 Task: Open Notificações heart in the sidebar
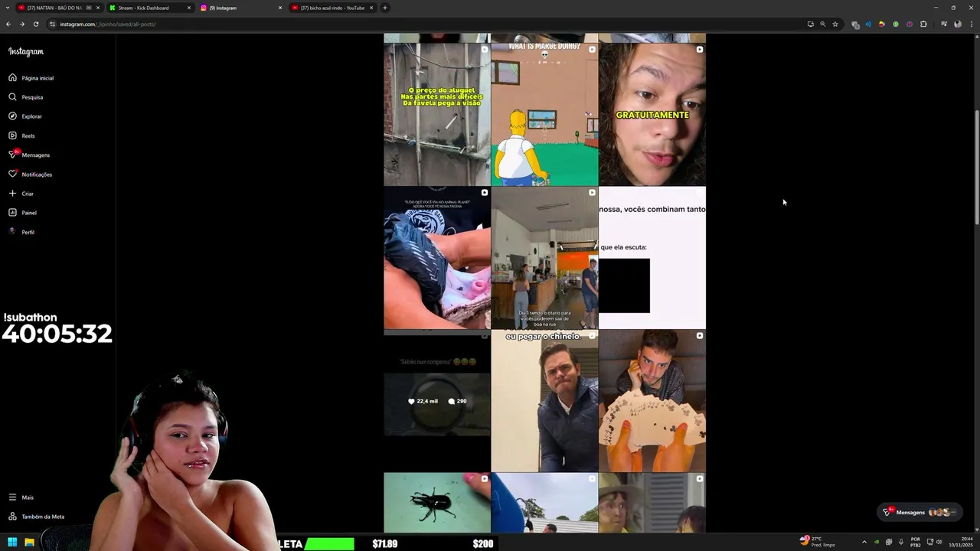[30, 174]
